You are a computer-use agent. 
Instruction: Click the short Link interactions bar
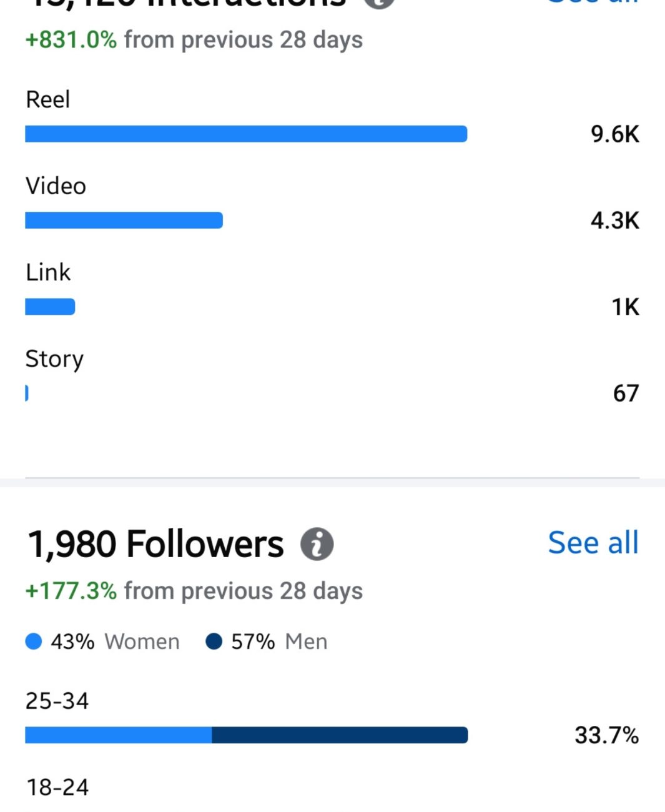click(50, 307)
